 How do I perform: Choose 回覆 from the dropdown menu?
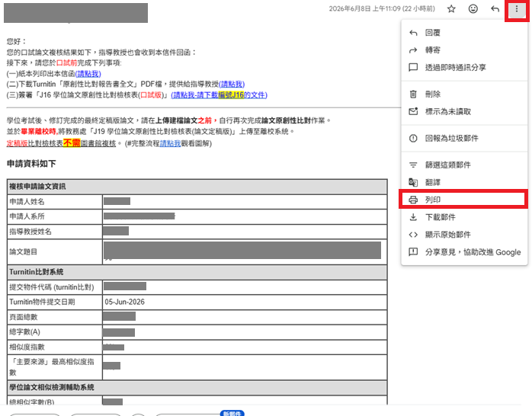click(464, 33)
